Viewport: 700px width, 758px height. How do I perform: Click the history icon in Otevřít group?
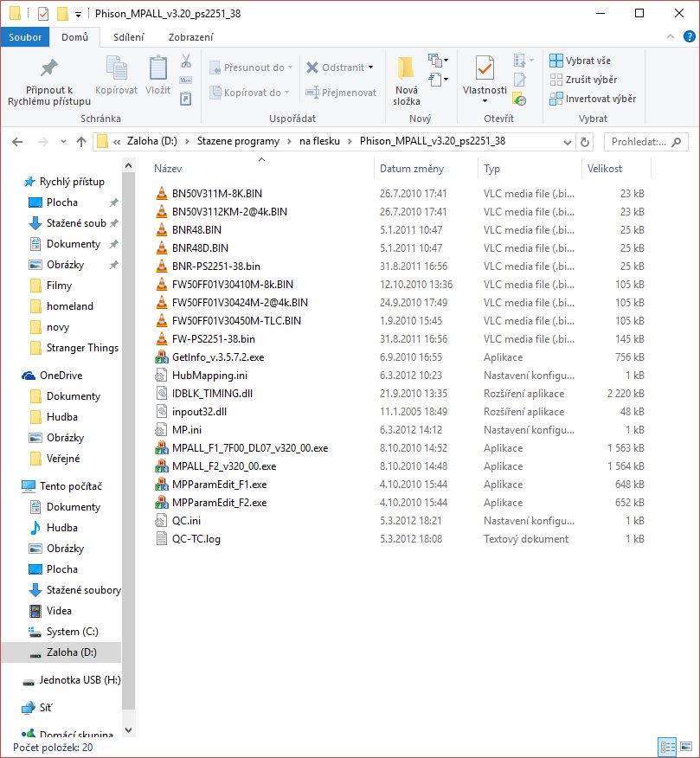(x=520, y=100)
